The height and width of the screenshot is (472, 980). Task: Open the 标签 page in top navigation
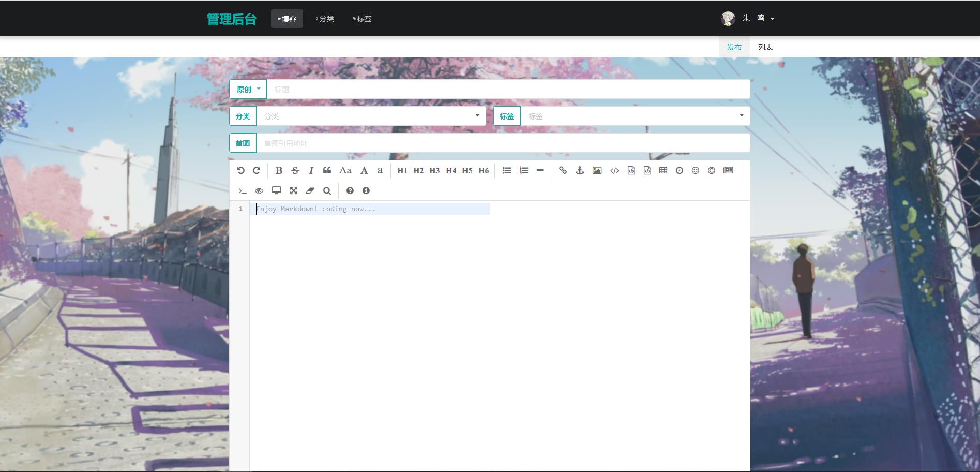[362, 19]
